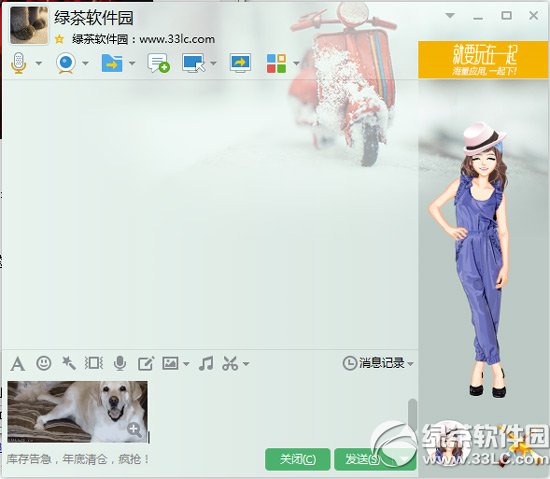This screenshot has width=550, height=479.
Task: Click the yellow star next to signature
Action: (59, 39)
